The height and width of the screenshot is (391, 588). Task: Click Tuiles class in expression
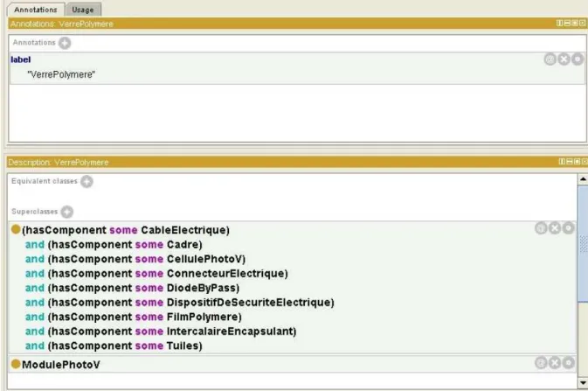pyautogui.click(x=183, y=346)
